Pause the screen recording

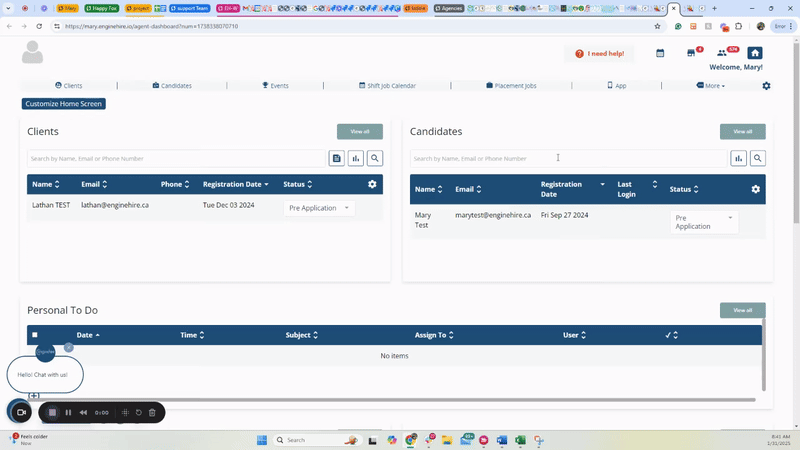68,412
